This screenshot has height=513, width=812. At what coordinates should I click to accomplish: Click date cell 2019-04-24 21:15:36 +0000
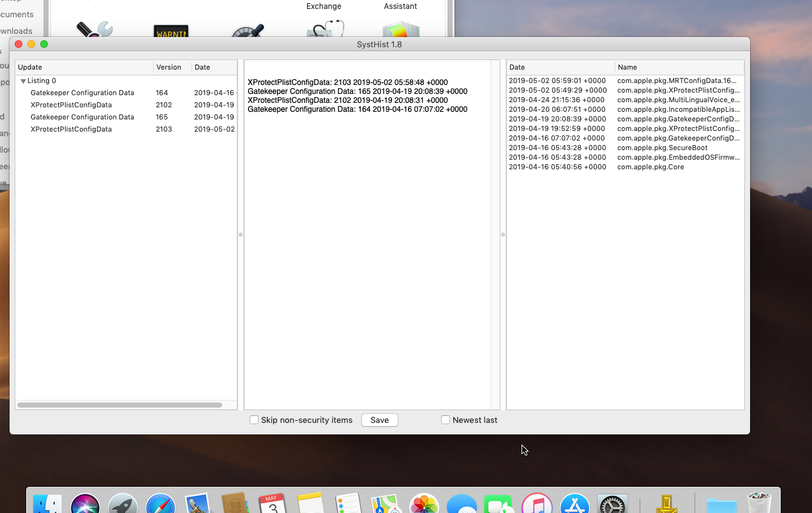click(x=557, y=100)
